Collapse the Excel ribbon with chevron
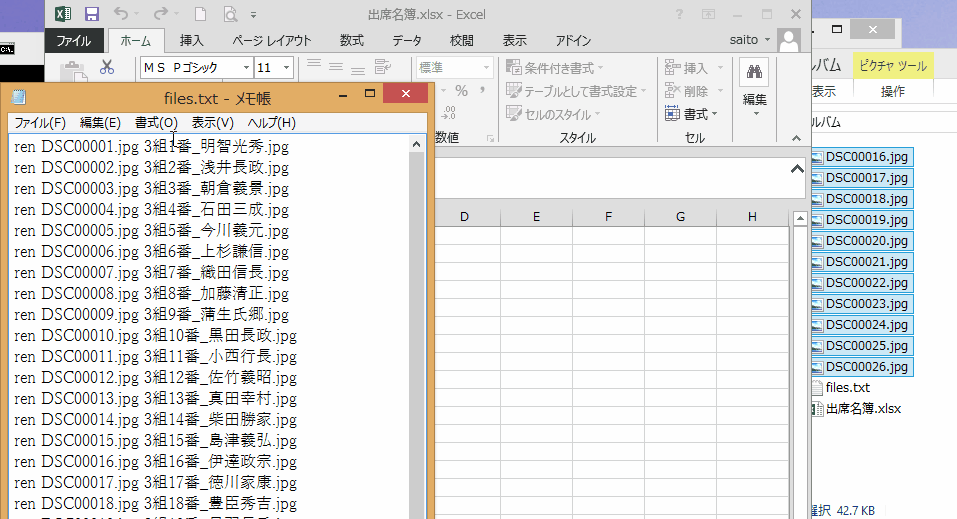This screenshot has width=957, height=519. pos(796,139)
